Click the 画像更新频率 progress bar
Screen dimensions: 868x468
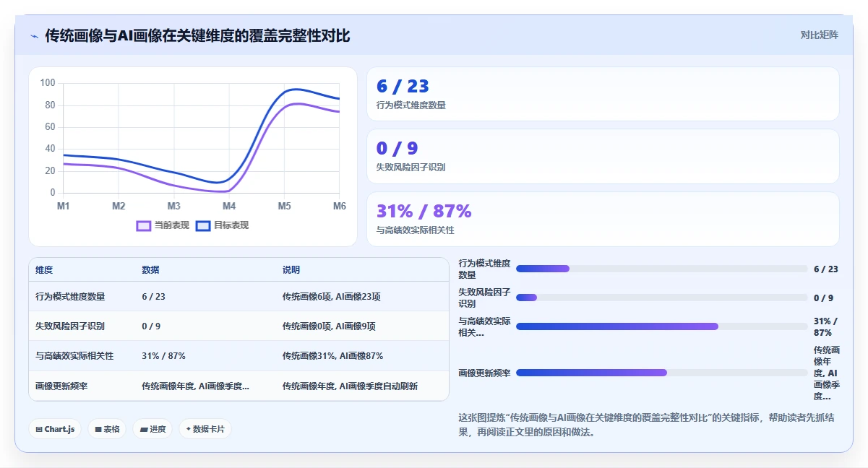(662, 373)
